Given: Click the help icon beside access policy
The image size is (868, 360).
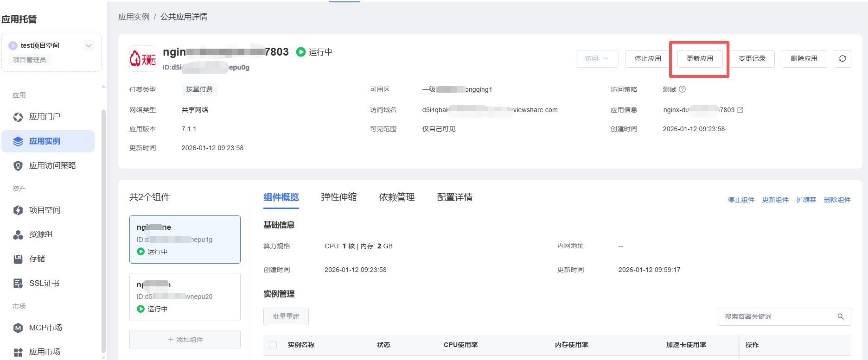Looking at the screenshot, I should 682,89.
